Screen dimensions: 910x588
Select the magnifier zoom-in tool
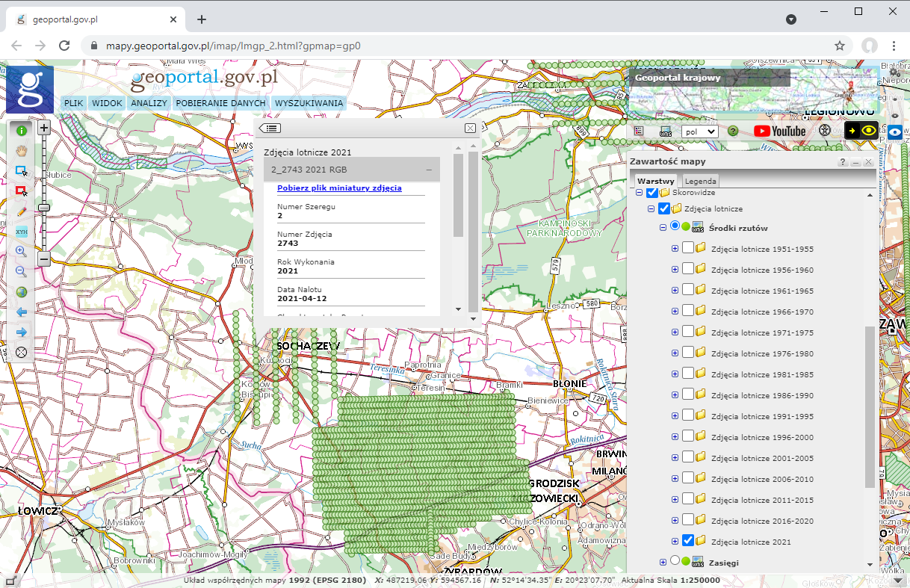click(x=22, y=252)
